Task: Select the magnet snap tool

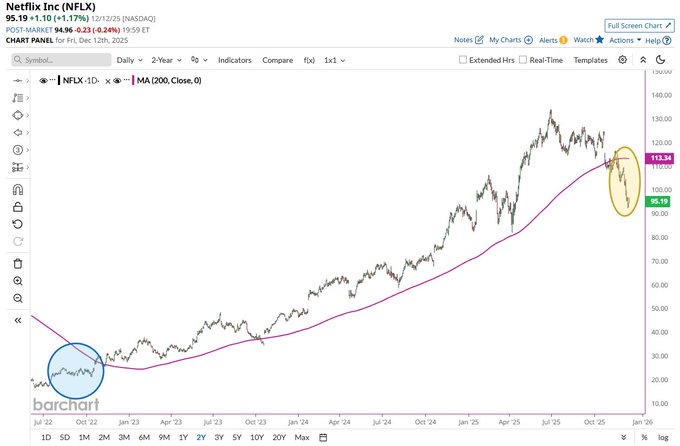Action: (18, 190)
